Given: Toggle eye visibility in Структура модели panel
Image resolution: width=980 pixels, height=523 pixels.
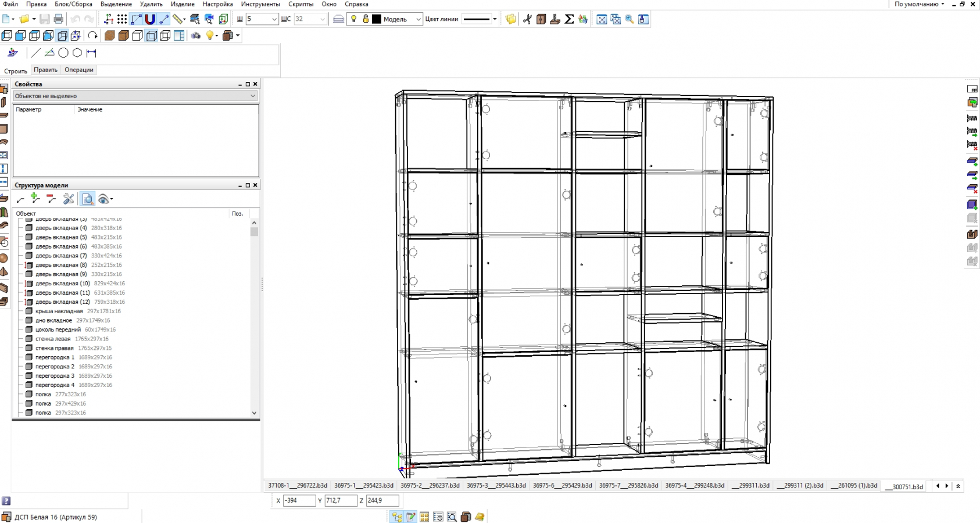Looking at the screenshot, I should coord(103,199).
